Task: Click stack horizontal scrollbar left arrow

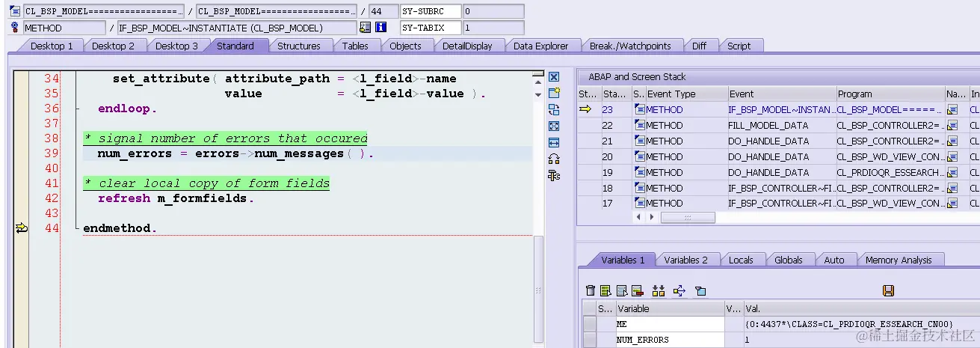Action: tap(638, 217)
